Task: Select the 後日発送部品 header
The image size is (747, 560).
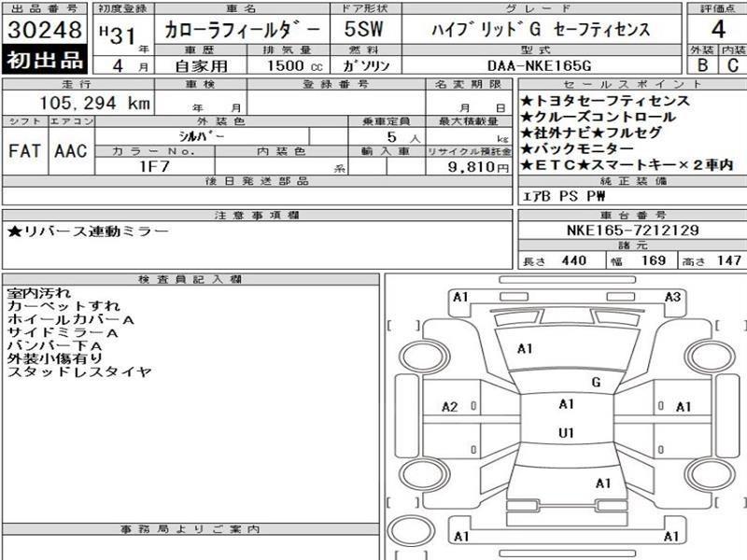Action: tap(257, 181)
